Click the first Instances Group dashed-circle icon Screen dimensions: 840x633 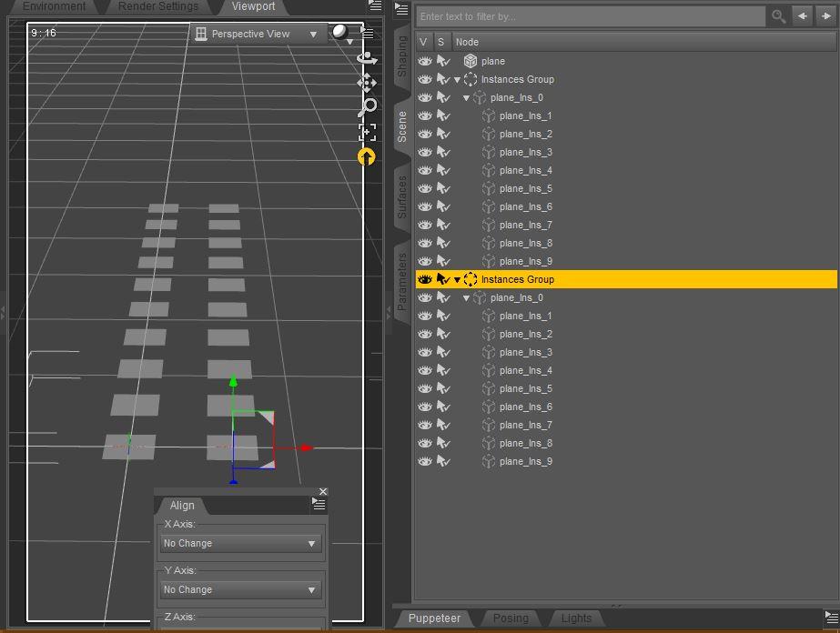(x=471, y=79)
